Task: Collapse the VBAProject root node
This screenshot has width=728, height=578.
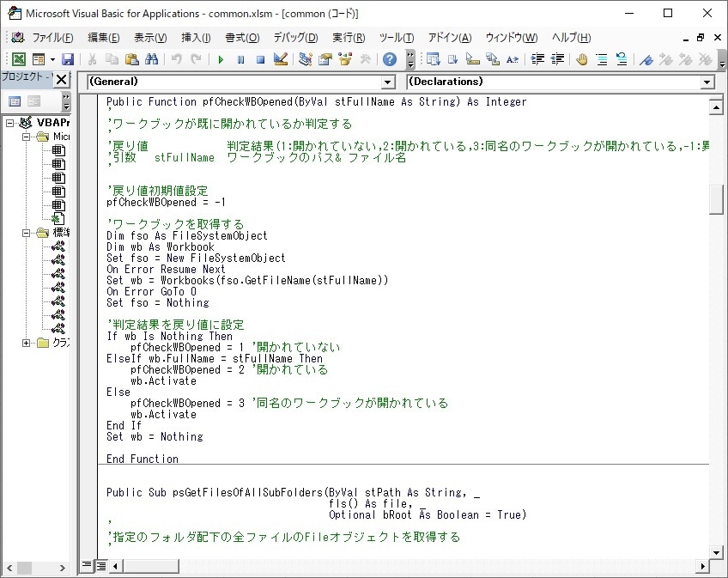Action: [x=10, y=123]
